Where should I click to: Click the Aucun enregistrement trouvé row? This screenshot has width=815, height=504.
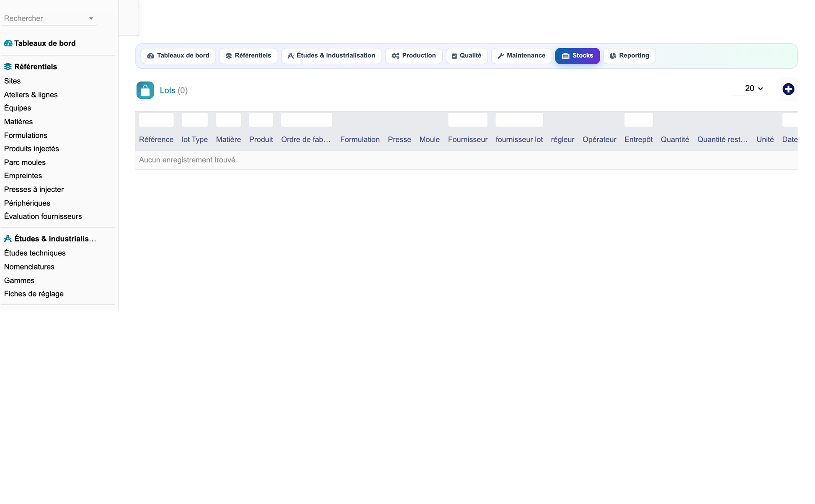point(466,160)
